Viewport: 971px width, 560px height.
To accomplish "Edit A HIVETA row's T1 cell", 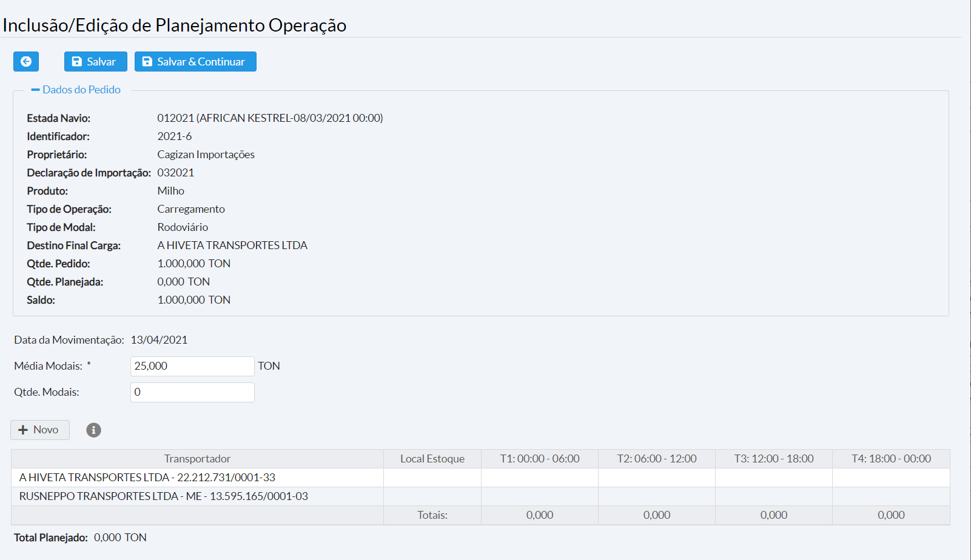I will 540,478.
